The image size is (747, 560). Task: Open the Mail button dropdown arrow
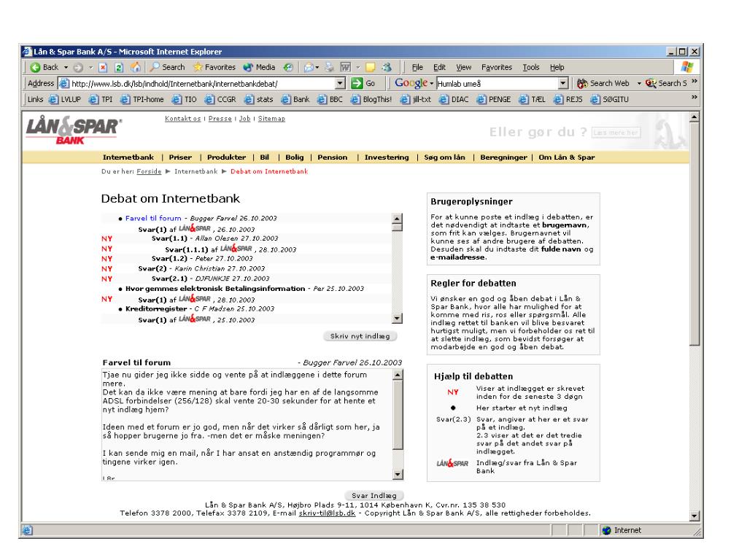(317, 68)
